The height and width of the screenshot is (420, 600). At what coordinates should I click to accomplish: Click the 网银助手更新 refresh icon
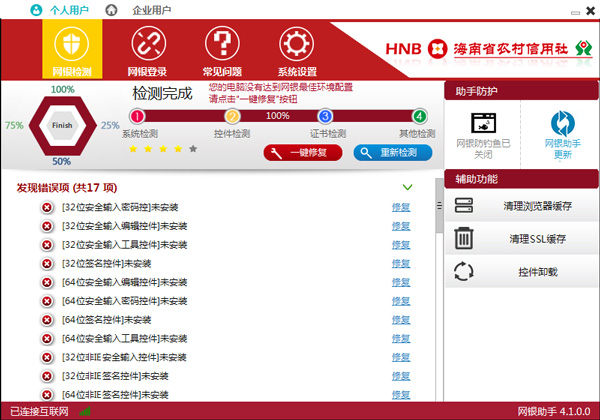coord(562,123)
